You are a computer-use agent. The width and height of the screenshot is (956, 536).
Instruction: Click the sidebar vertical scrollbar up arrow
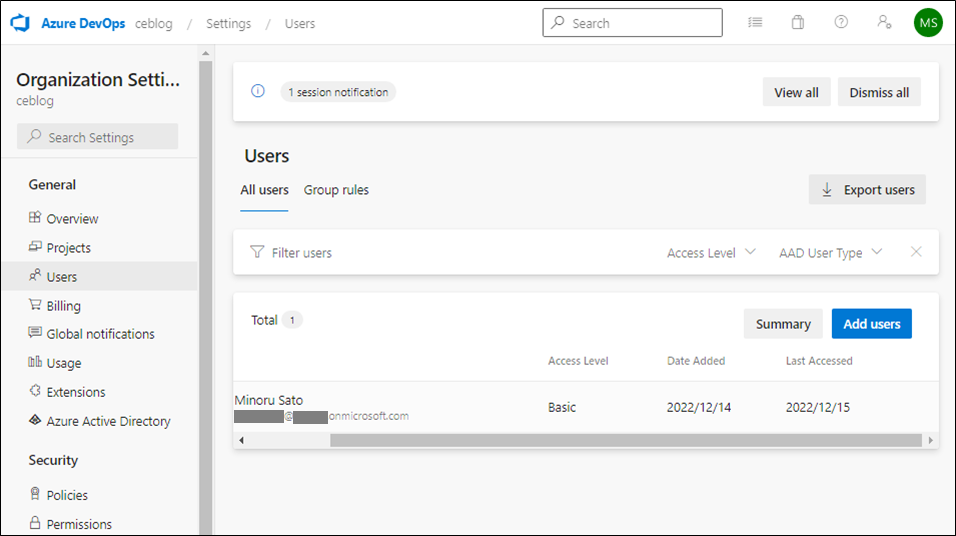point(205,53)
